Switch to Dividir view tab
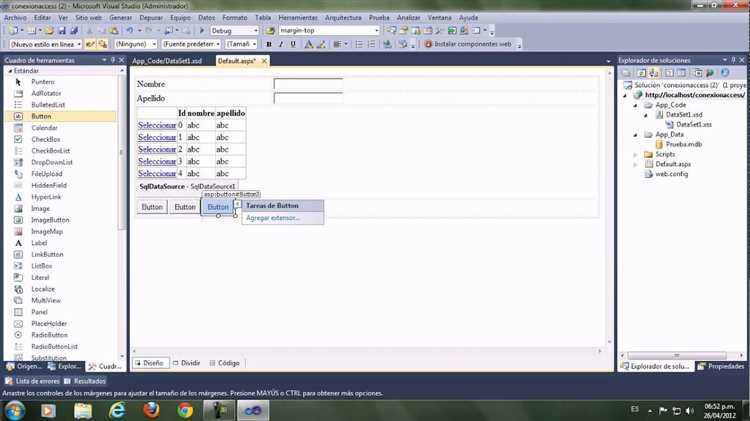 coord(187,363)
